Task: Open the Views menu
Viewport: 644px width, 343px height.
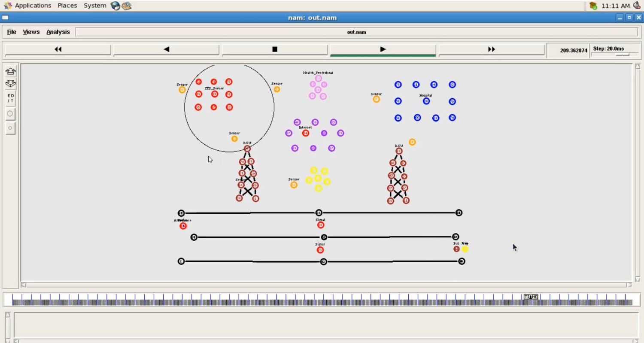Action: click(x=31, y=32)
